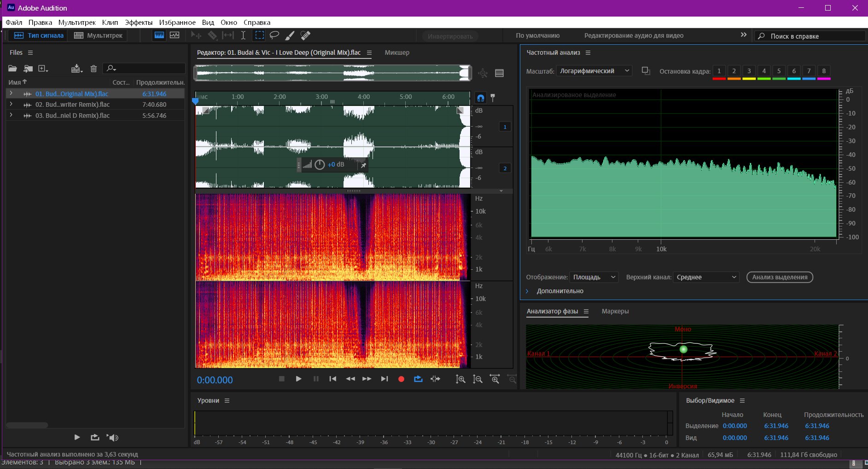Image resolution: width=868 pixels, height=469 pixels.
Task: Click the record button in transport
Action: pos(401,379)
